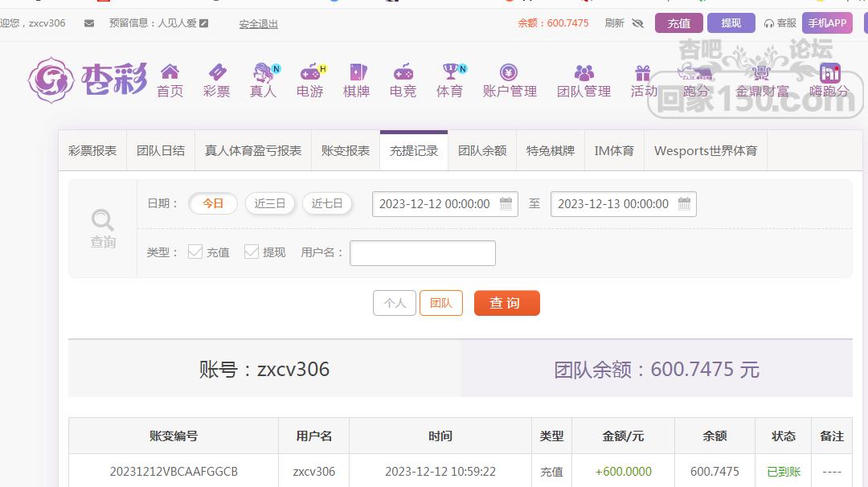The image size is (868, 487).
Task: Click the 已到账 status cell
Action: coord(784,472)
